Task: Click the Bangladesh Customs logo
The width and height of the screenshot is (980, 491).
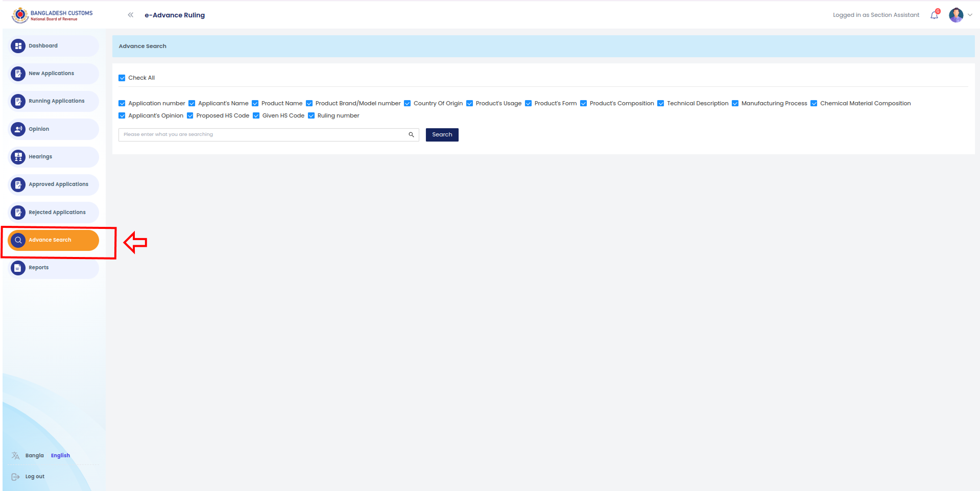Action: 52,15
